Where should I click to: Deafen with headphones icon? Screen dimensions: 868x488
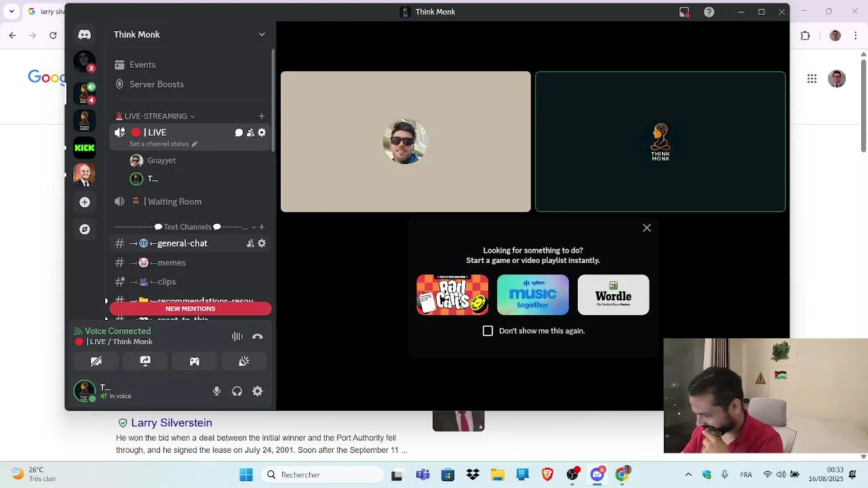pos(237,391)
